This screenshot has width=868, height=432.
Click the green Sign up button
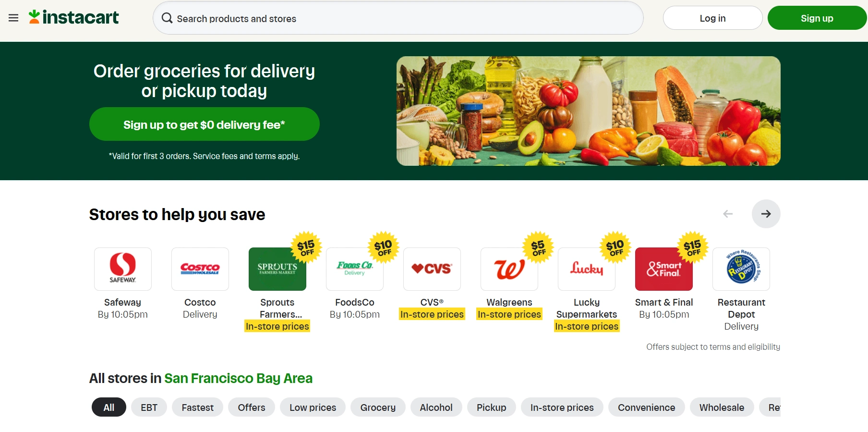[x=817, y=18]
